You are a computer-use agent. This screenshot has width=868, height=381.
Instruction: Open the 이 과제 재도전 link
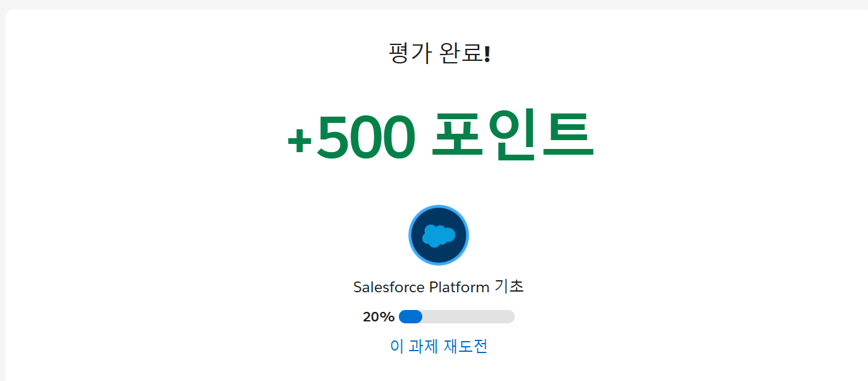[x=439, y=346]
